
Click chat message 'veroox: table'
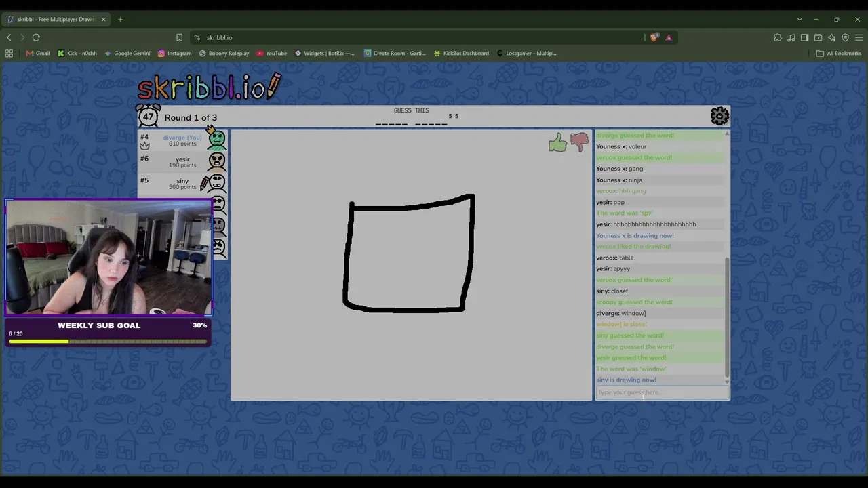(615, 258)
